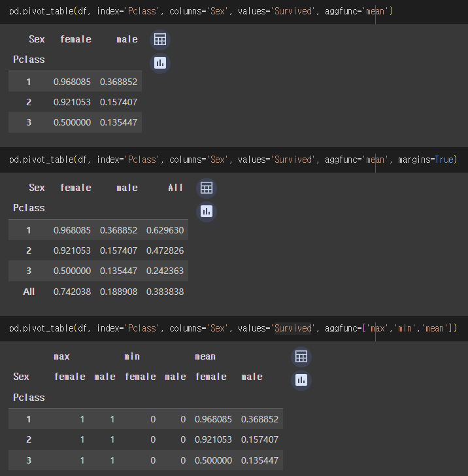This screenshot has width=468, height=476.
Task: Click the max header in the multi-aggregate table
Action: click(x=61, y=357)
